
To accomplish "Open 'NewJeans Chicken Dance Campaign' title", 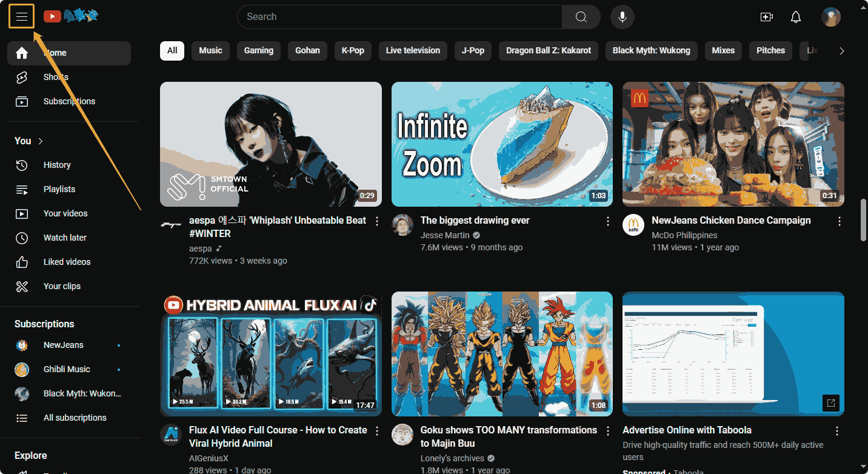I will [731, 221].
